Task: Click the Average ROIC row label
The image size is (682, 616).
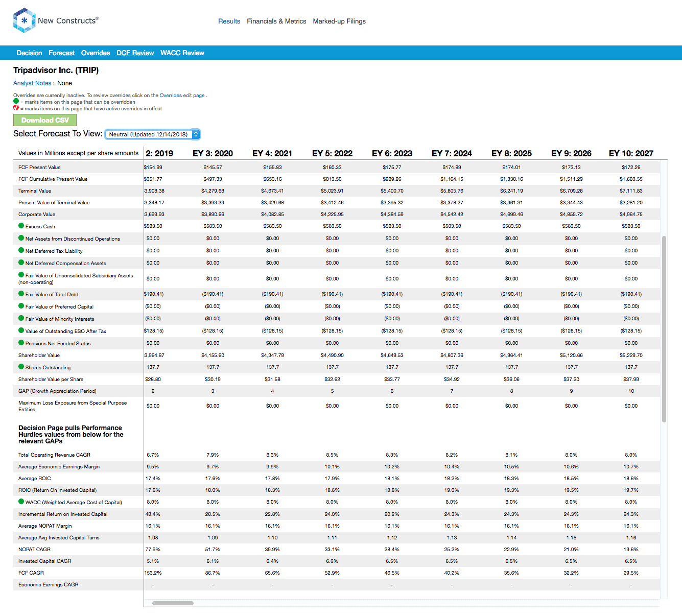Action: [35, 479]
